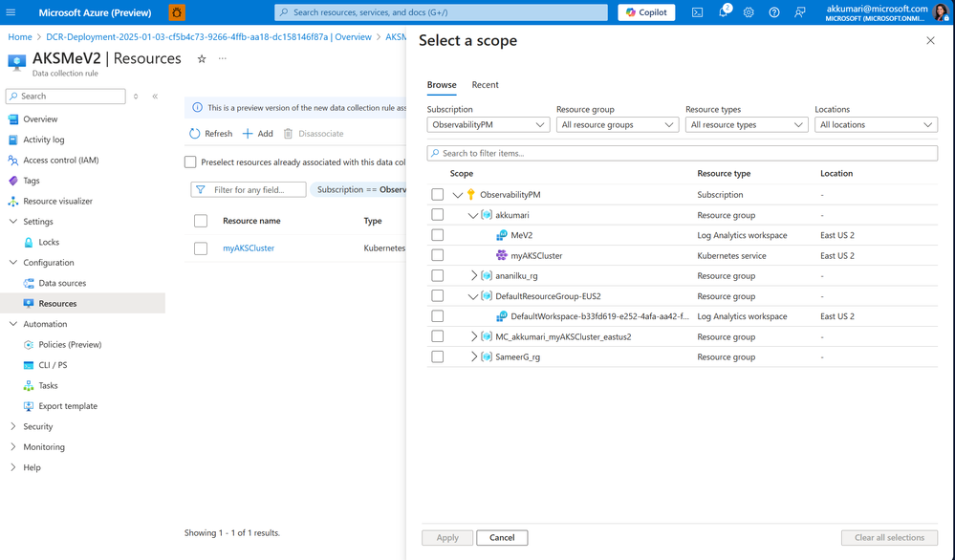This screenshot has width=955, height=560.
Task: Check the SameerG_rg checkbox
Action: coord(437,356)
